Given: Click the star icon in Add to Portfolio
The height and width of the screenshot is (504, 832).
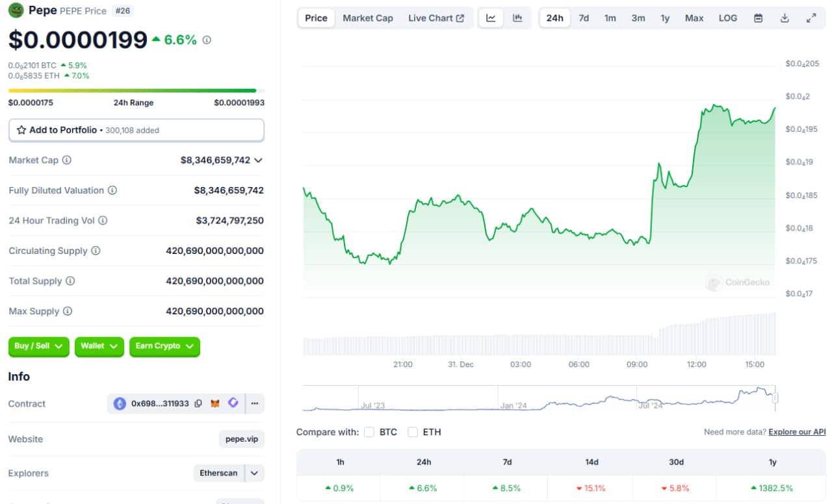Looking at the screenshot, I should 21,130.
